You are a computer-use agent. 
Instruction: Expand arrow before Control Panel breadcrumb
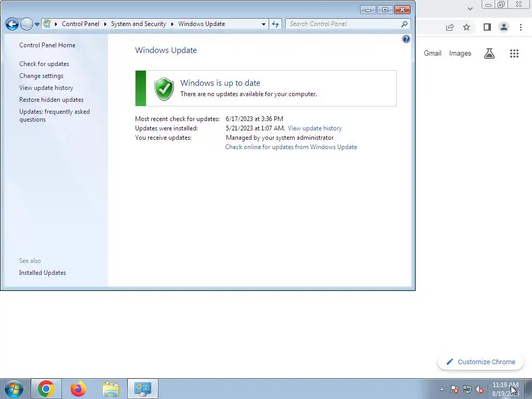pos(56,24)
